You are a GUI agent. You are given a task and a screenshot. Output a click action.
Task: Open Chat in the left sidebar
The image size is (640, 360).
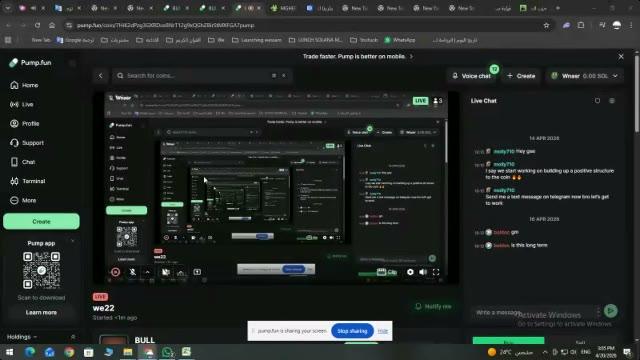tap(23, 162)
